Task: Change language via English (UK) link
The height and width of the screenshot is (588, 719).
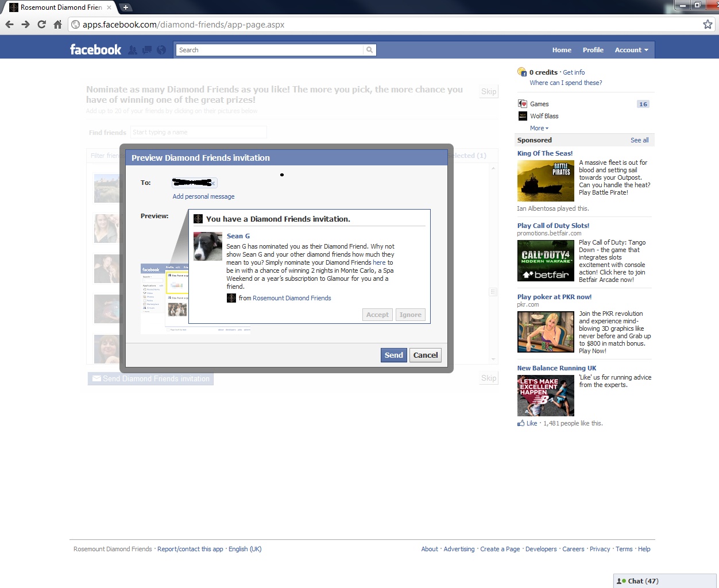Action: [245, 549]
